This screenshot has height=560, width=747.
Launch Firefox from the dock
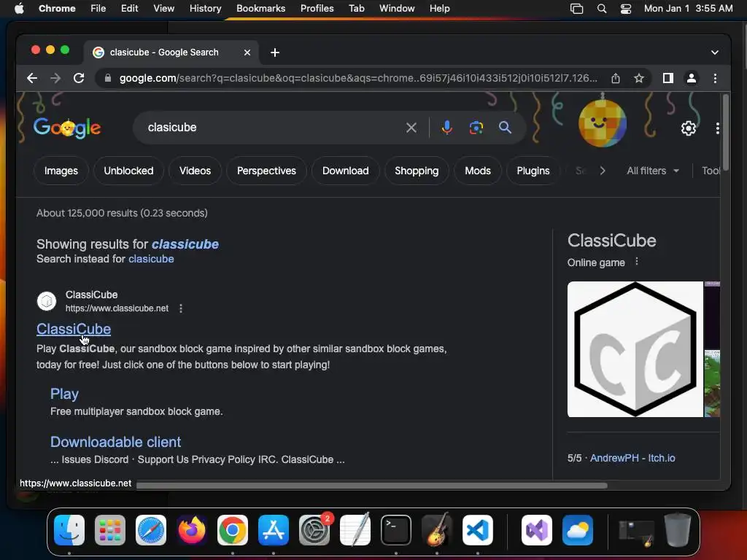click(x=192, y=530)
